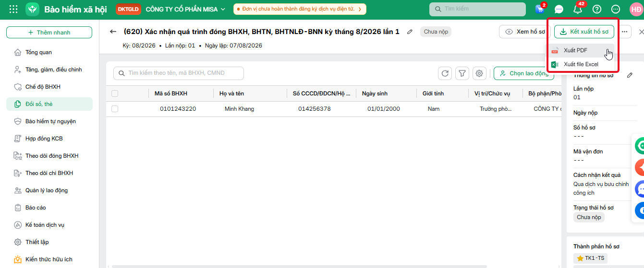Click the DKTGLD orange tag
This screenshot has width=644, height=268.
click(x=129, y=9)
